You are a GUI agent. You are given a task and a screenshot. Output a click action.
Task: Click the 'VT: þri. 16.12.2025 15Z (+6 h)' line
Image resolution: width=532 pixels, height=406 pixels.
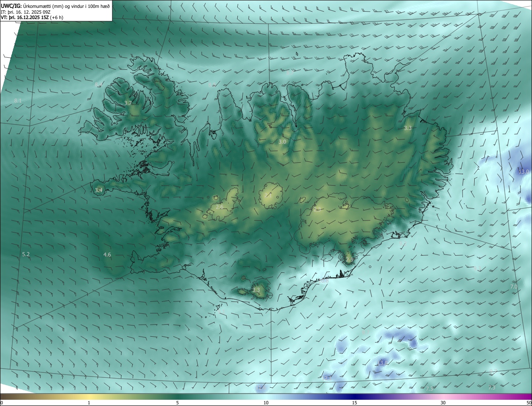[x=32, y=17]
